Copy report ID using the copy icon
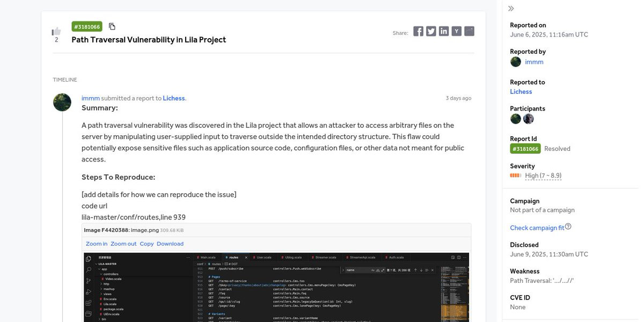Viewport: 644px width, 322px height. (112, 26)
